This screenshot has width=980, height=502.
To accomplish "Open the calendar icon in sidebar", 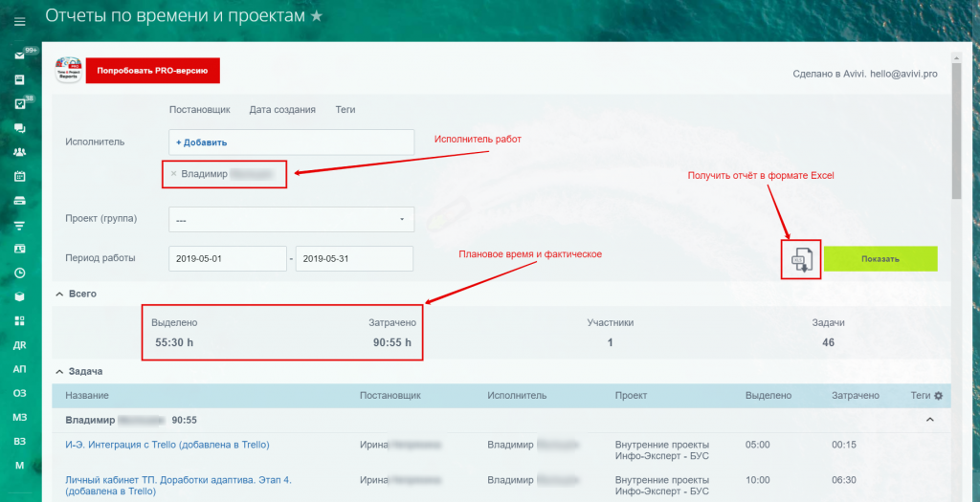I will coord(19,176).
